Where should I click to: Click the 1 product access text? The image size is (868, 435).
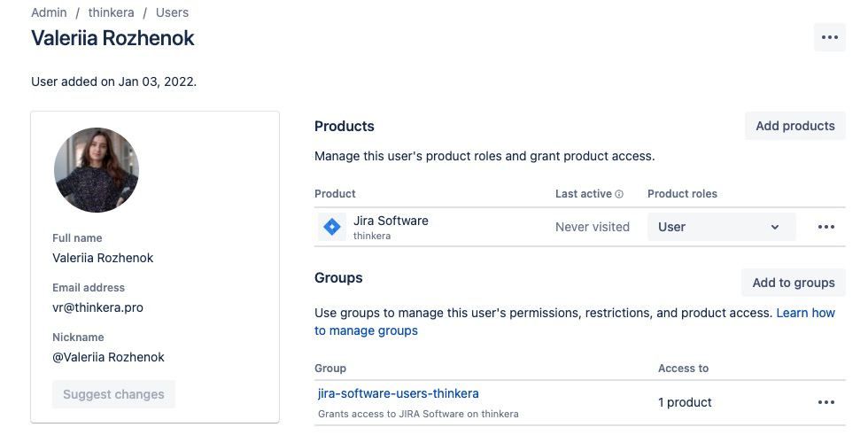[x=685, y=402]
